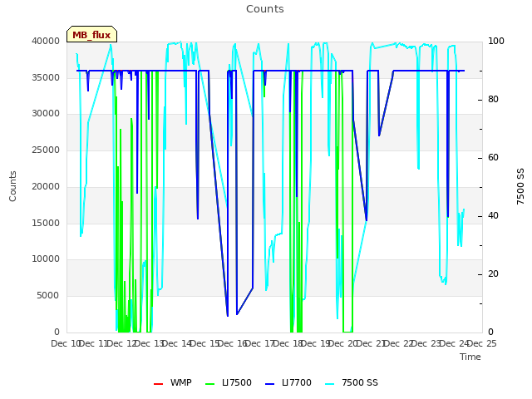Toggle the 7500 SS legend entry
Screen dimensions: 532x399
click(x=351, y=382)
